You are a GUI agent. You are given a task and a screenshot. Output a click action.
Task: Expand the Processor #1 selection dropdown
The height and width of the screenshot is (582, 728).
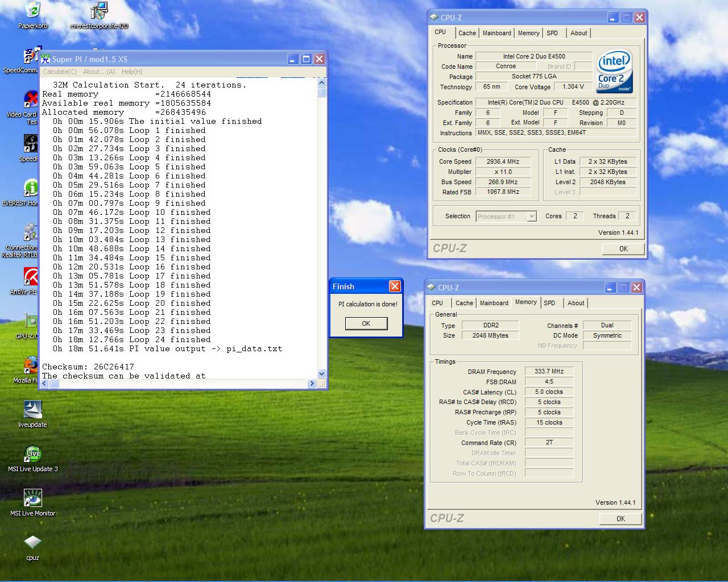532,217
